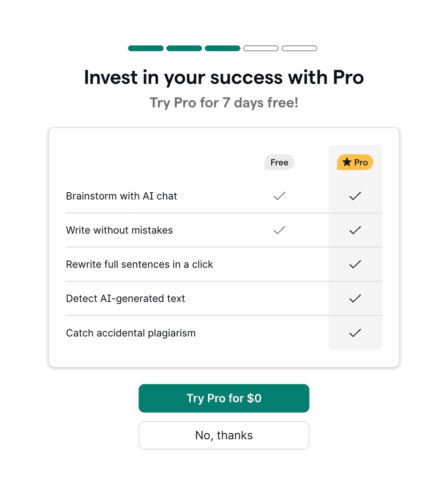
Task: Select the Brainstorm with AI chat feature row
Action: (x=121, y=196)
